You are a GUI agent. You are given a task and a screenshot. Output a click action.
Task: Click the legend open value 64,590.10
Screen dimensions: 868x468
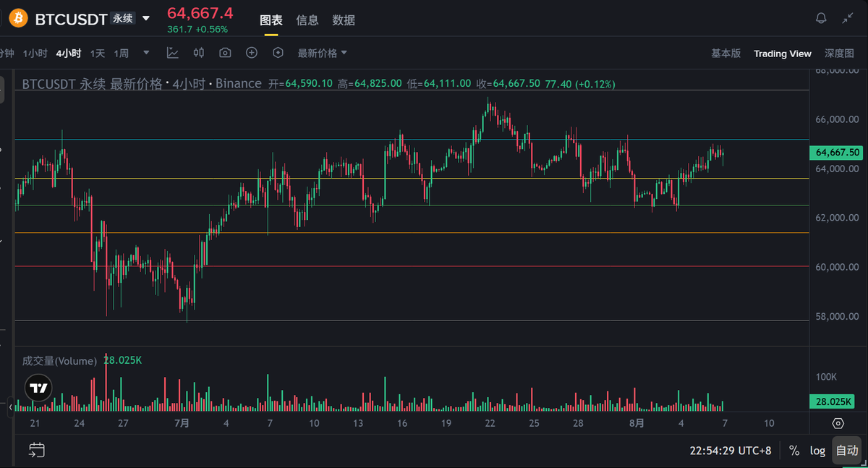tap(309, 84)
